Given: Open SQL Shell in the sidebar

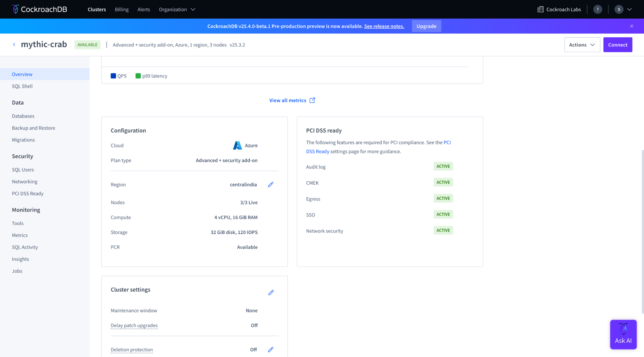Looking at the screenshot, I should (x=22, y=86).
